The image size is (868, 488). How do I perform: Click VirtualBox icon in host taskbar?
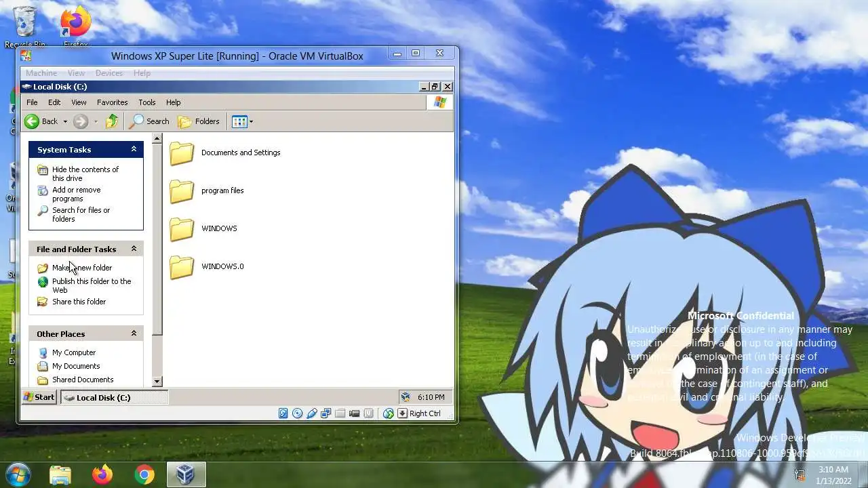(186, 474)
